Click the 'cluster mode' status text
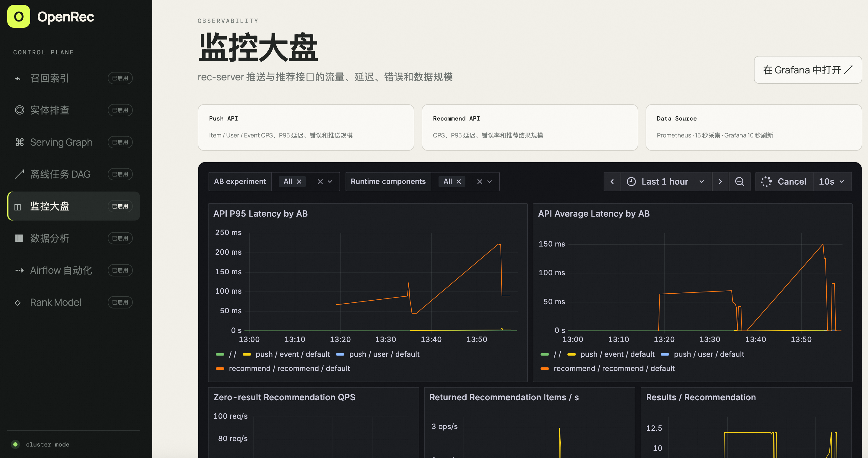Image resolution: width=868 pixels, height=458 pixels. 47,444
